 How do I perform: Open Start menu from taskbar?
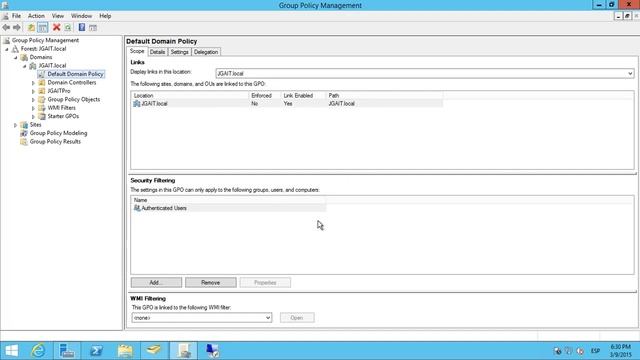11,351
